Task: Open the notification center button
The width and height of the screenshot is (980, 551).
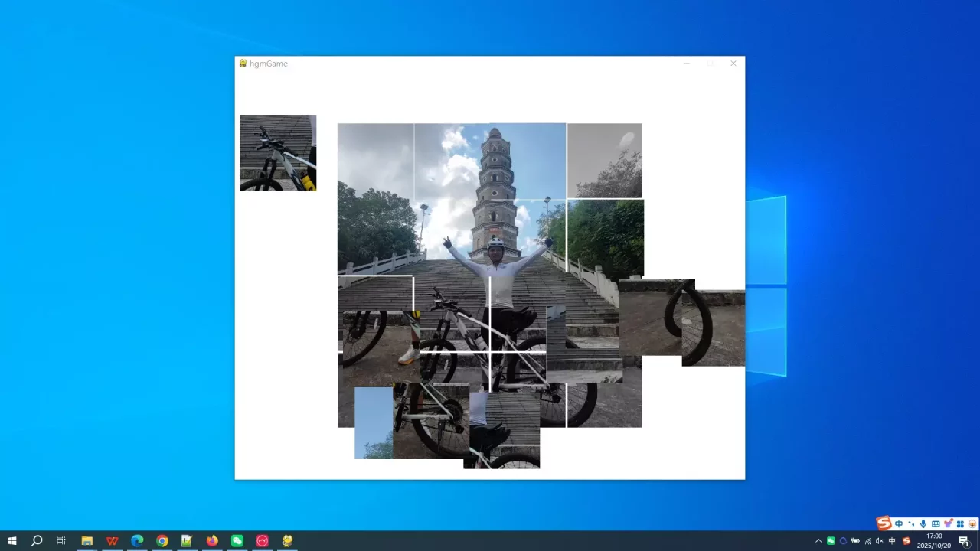Action: click(964, 541)
